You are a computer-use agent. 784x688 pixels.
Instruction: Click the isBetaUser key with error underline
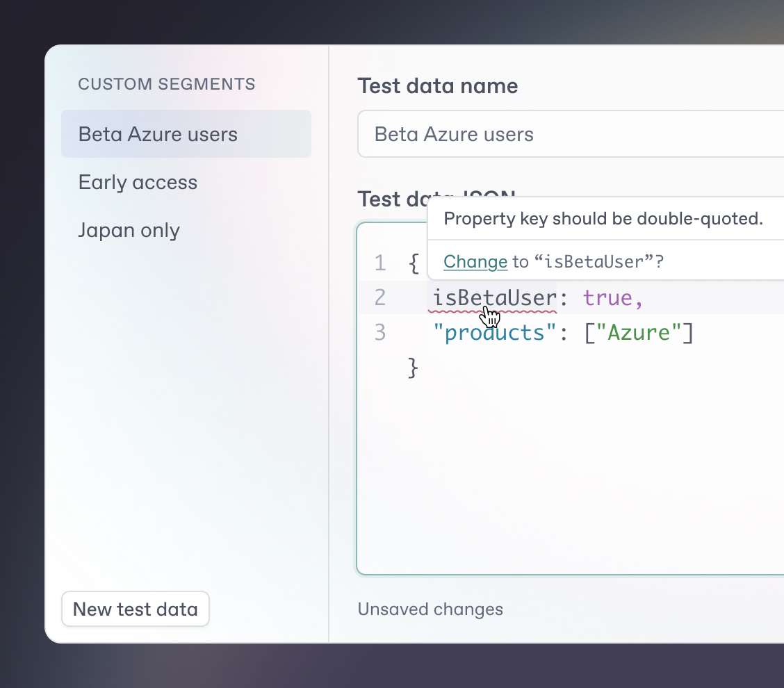pyautogui.click(x=494, y=298)
